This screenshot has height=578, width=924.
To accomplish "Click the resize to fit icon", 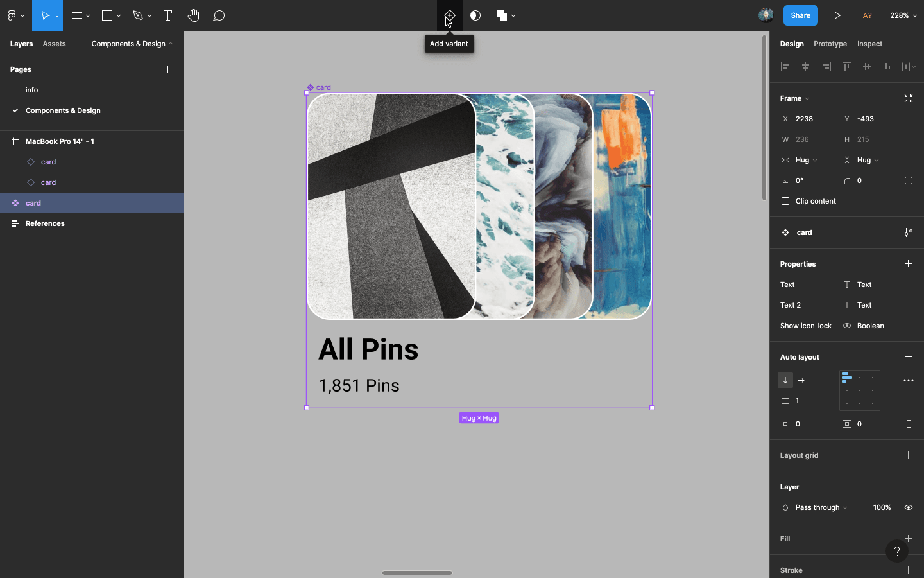I will click(x=909, y=98).
